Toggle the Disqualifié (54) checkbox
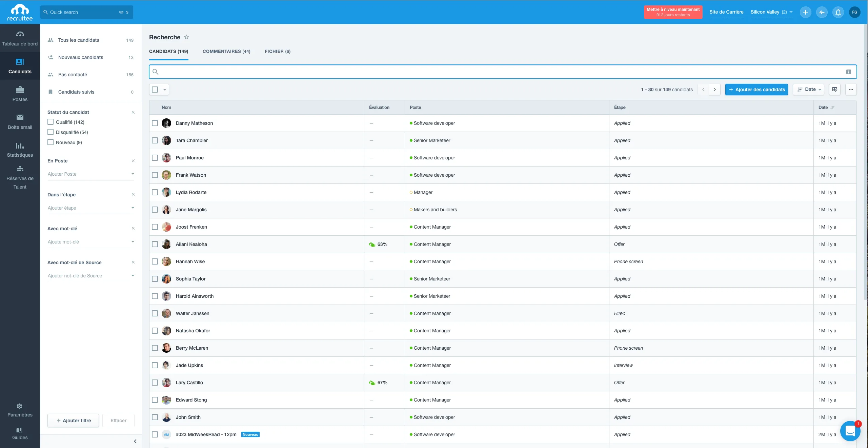868x448 pixels. (x=51, y=132)
